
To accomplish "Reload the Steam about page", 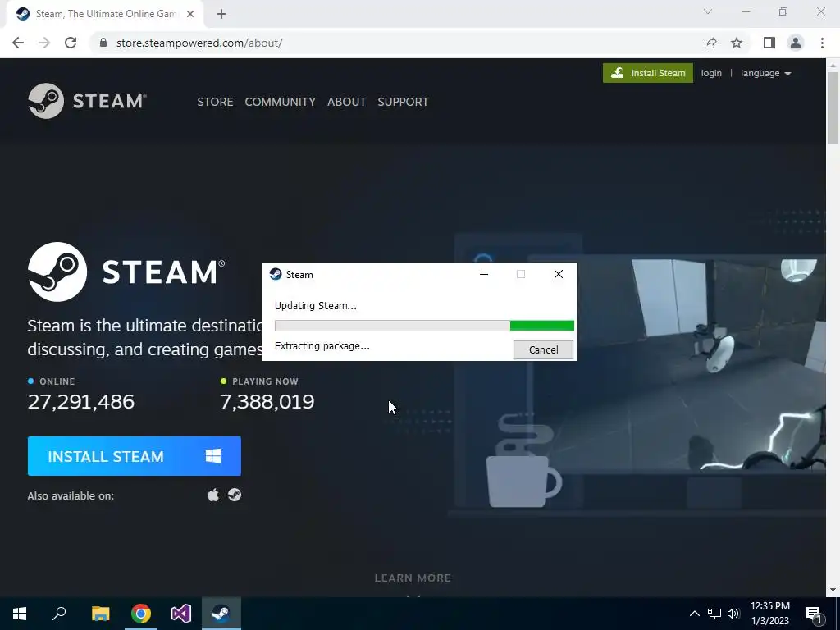I will 71,43.
